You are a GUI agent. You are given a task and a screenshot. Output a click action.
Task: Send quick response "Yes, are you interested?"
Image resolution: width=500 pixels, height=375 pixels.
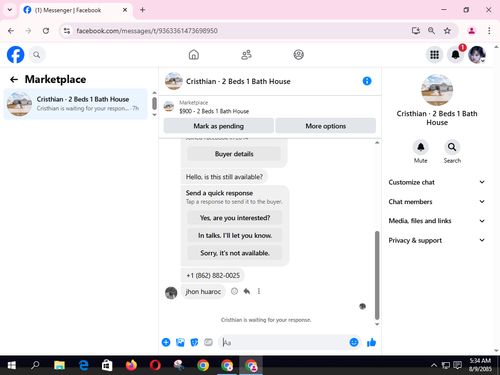click(235, 218)
